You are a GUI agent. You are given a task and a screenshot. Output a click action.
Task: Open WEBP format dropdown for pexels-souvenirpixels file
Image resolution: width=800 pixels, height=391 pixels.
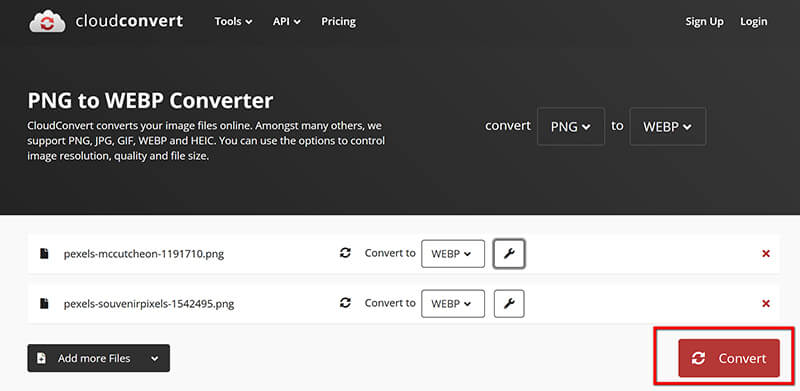pos(453,304)
